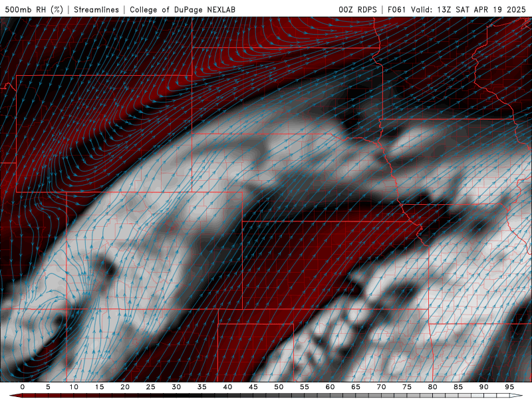The width and height of the screenshot is (532, 399).
Task: Click the "5" color scale label
Action: point(48,387)
